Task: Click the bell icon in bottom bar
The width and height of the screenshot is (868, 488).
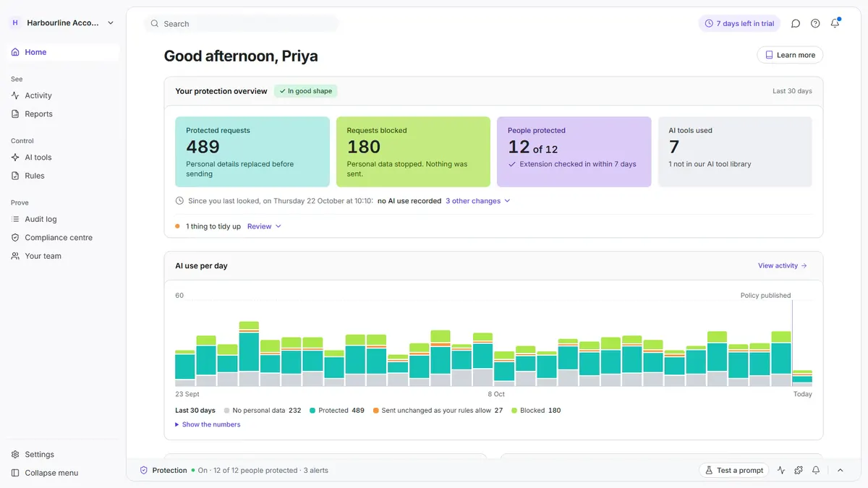Action: [x=816, y=470]
